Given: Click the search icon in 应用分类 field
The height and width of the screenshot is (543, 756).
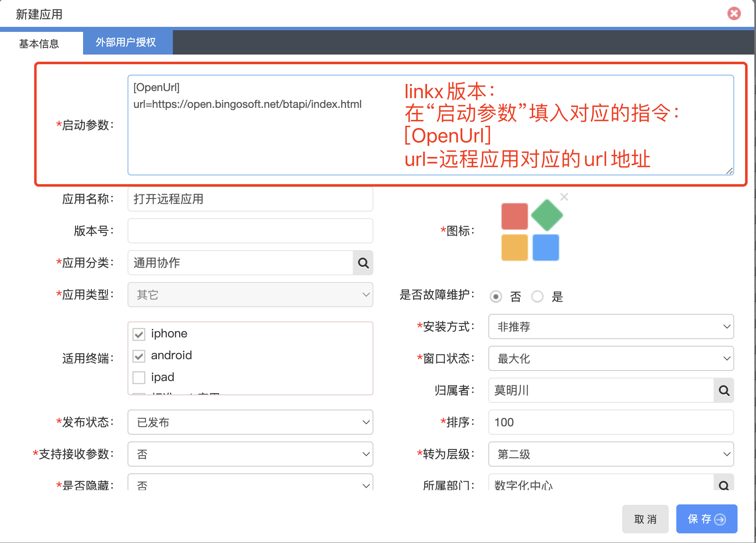Looking at the screenshot, I should tap(363, 263).
